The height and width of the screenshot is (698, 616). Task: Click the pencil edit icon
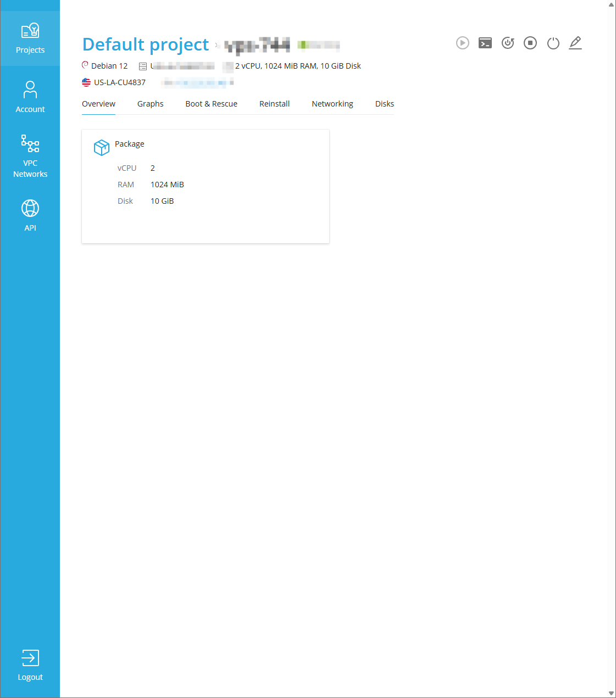click(x=575, y=43)
